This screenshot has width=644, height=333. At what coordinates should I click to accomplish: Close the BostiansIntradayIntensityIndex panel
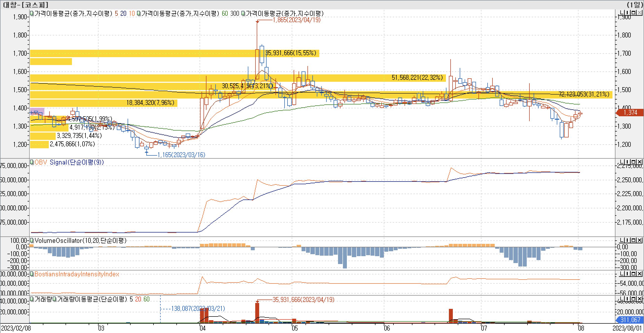pos(640,274)
